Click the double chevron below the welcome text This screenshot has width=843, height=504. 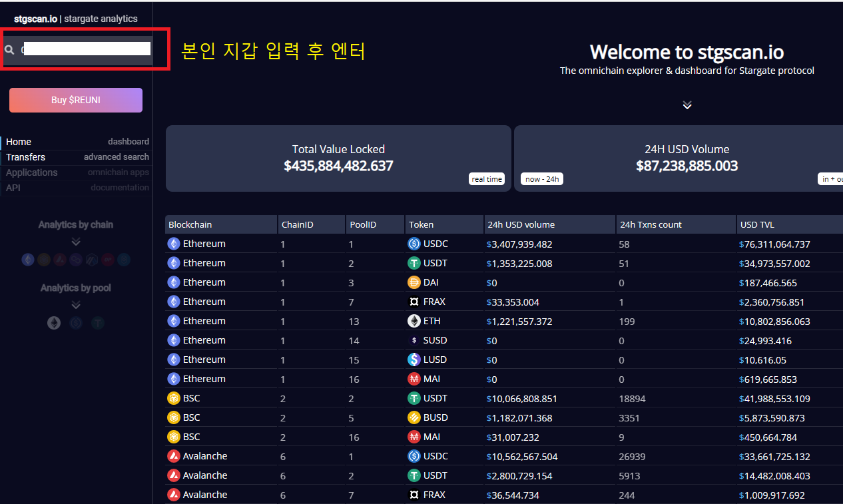(687, 105)
